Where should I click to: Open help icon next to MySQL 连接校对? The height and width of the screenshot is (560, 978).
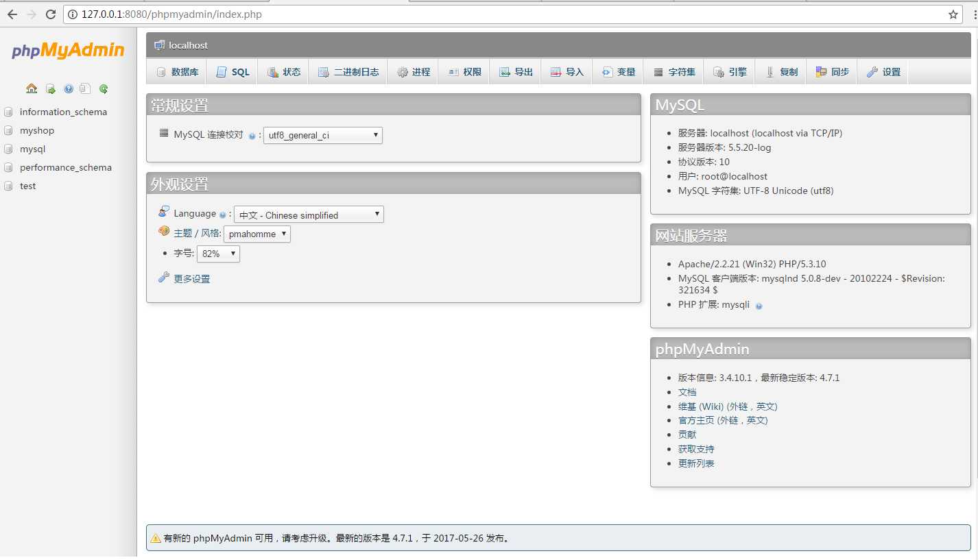click(252, 136)
